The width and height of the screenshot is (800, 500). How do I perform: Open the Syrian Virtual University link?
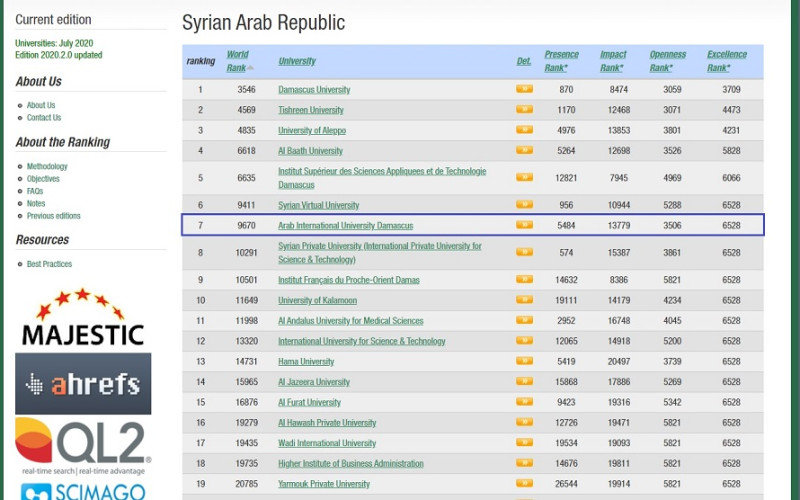(318, 205)
